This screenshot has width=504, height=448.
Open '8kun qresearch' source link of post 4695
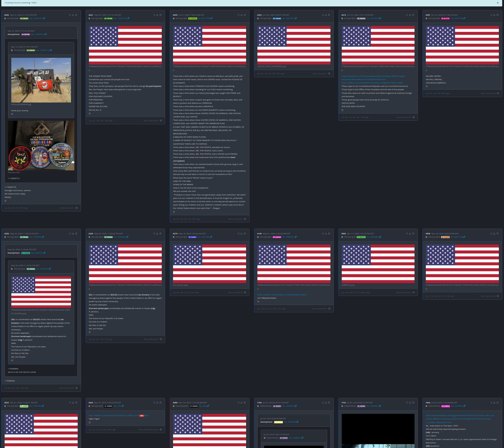[x=67, y=208]
